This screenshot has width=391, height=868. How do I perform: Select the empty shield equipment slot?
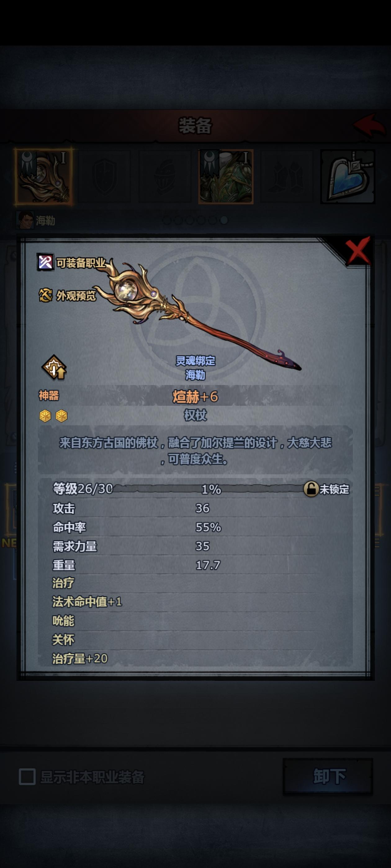point(104,177)
